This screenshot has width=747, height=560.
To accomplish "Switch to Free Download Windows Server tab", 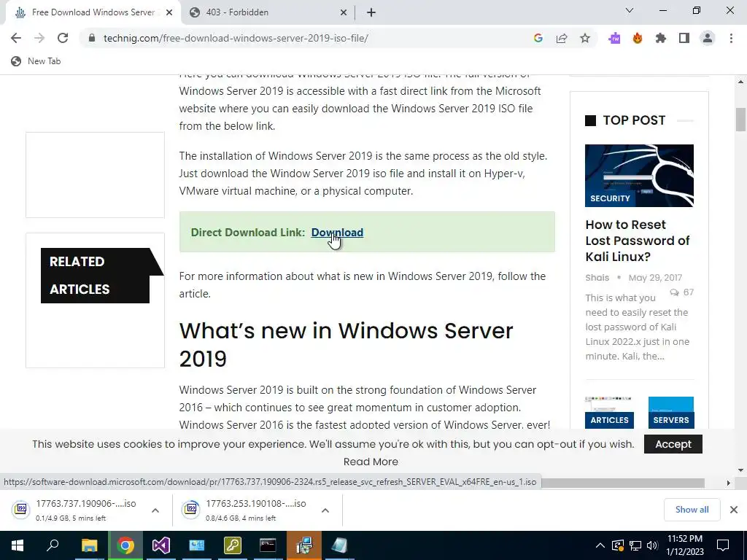I will pyautogui.click(x=93, y=12).
